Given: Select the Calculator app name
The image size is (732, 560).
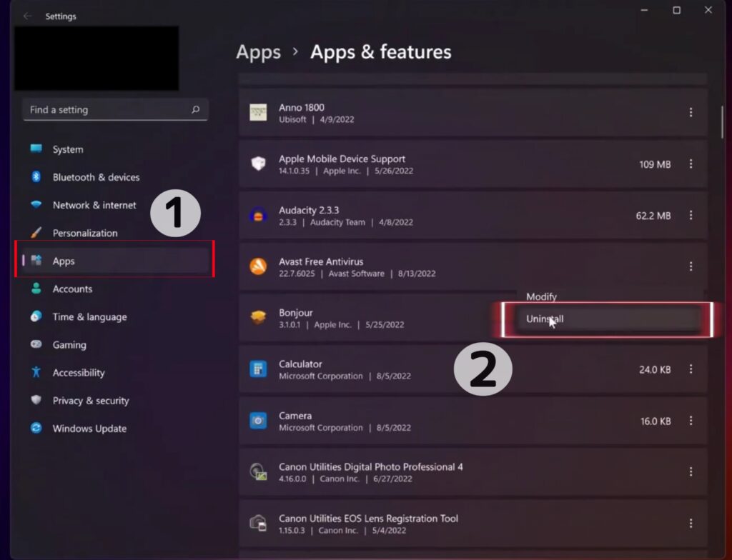Looking at the screenshot, I should coord(300,364).
